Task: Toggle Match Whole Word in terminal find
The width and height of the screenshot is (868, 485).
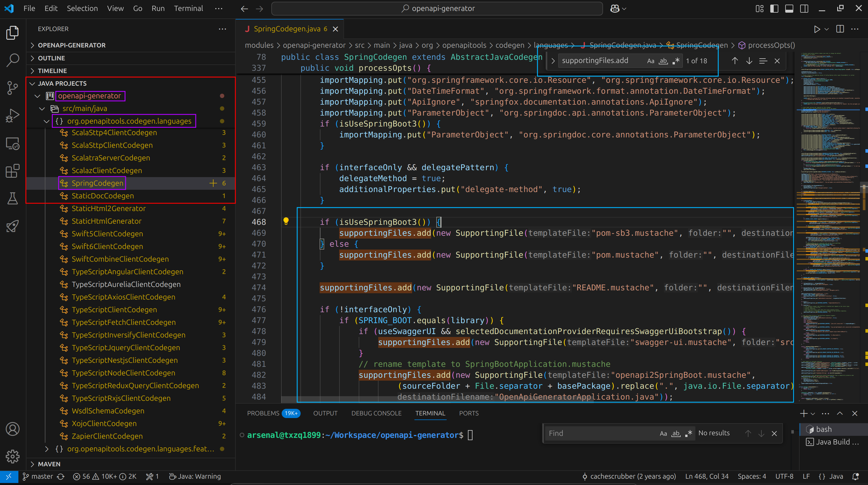Action: coord(676,434)
